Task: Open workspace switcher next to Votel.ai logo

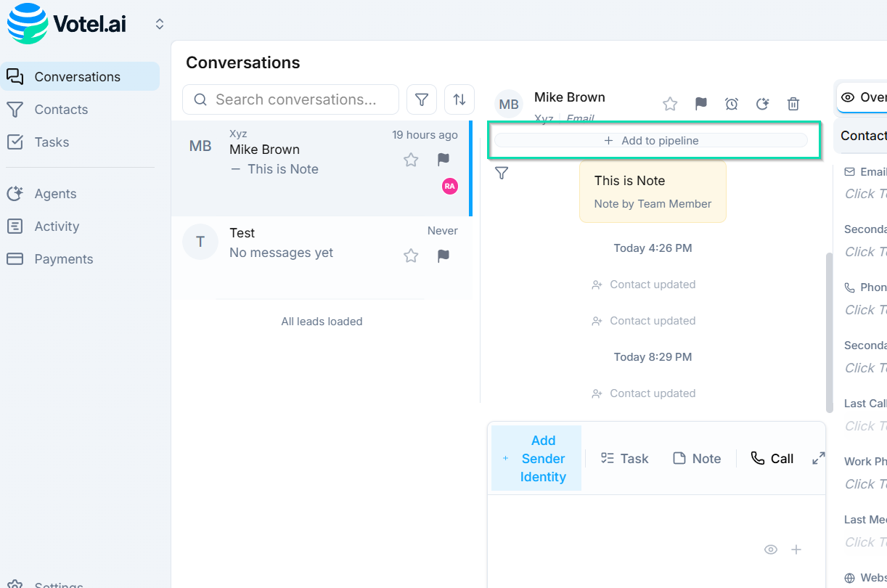Action: (x=160, y=24)
